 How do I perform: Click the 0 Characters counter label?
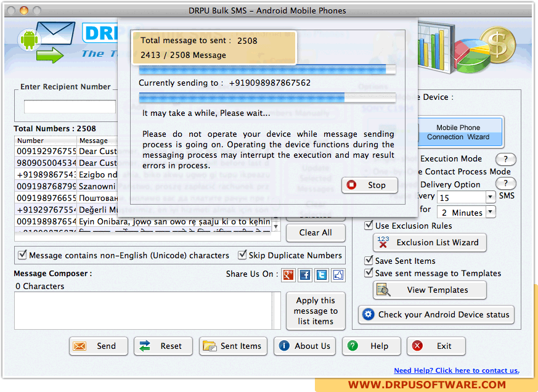[x=40, y=286]
